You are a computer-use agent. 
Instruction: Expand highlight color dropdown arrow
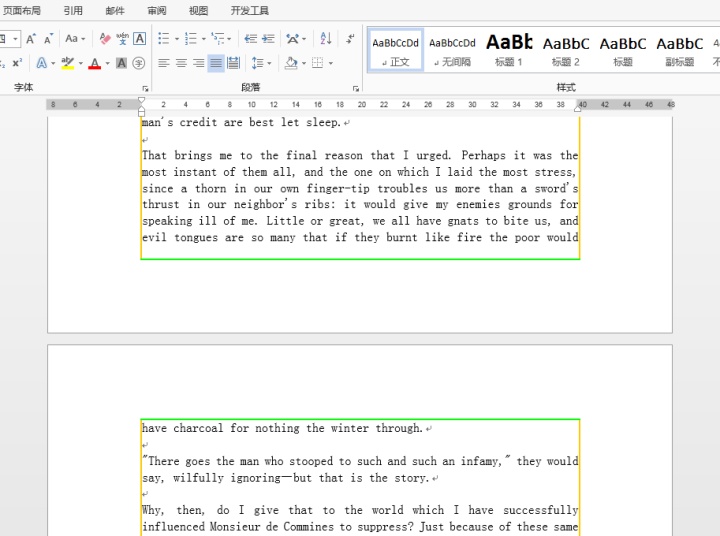pos(80,63)
